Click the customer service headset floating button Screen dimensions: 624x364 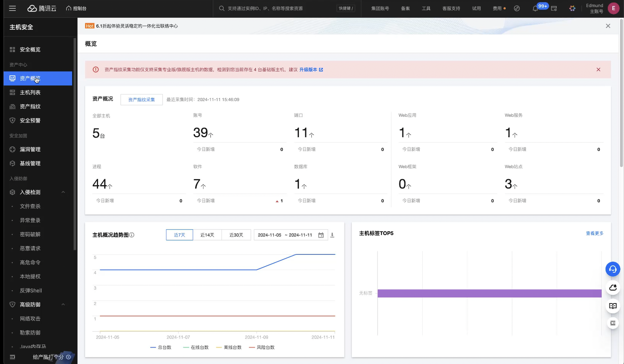[613, 269]
